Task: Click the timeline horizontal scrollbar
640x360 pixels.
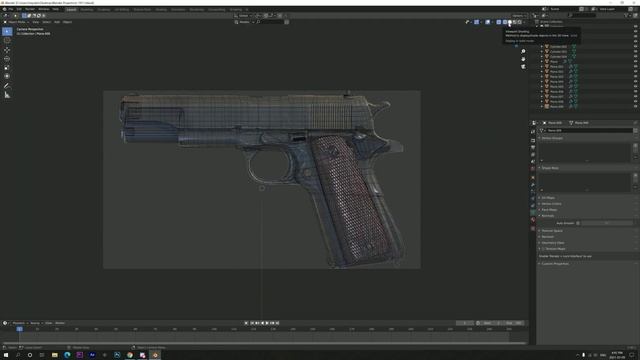Action: point(264,343)
